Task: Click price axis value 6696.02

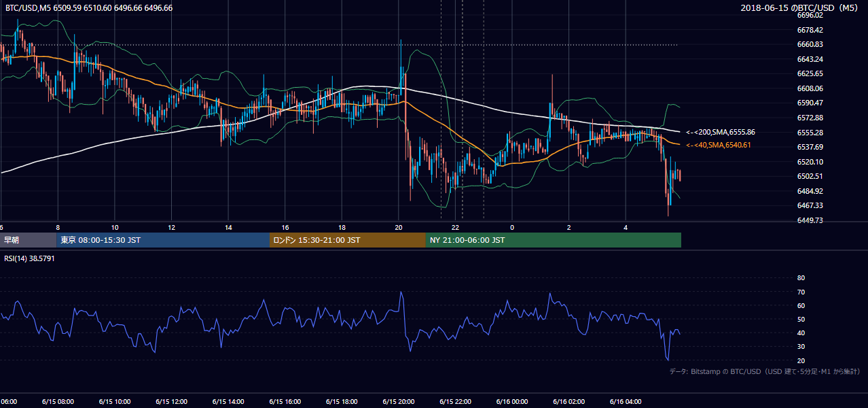Action: pos(810,15)
